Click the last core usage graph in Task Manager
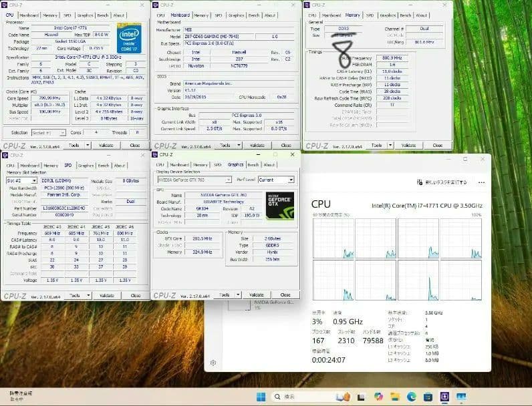Viewport: 532px width, 406px height. (460, 280)
